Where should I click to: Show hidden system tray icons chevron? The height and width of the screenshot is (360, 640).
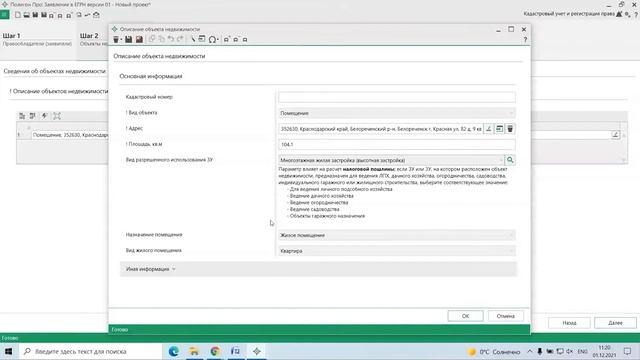point(529,351)
